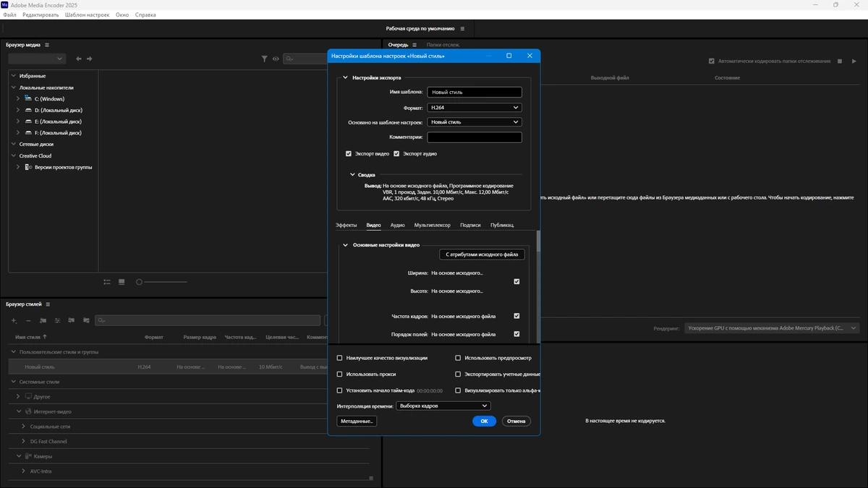Collapse the Настройки экспорта section
Viewport: 868px width, 488px height.
pyautogui.click(x=345, y=77)
